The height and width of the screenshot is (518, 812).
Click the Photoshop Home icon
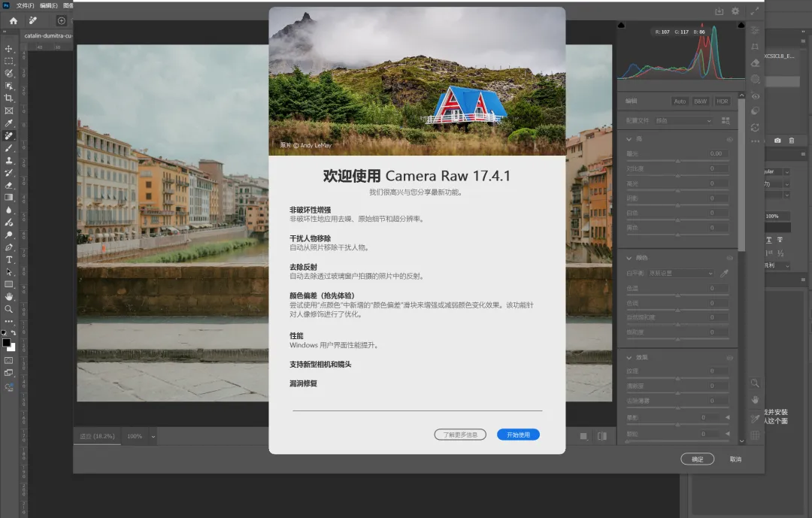pos(14,21)
